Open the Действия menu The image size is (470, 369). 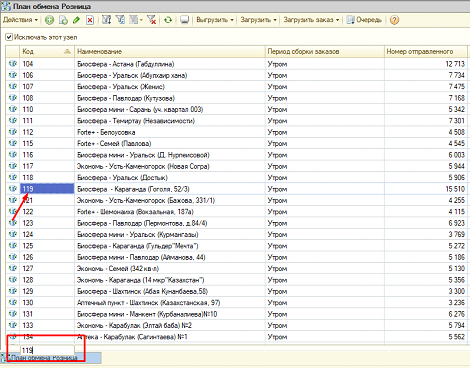click(20, 20)
